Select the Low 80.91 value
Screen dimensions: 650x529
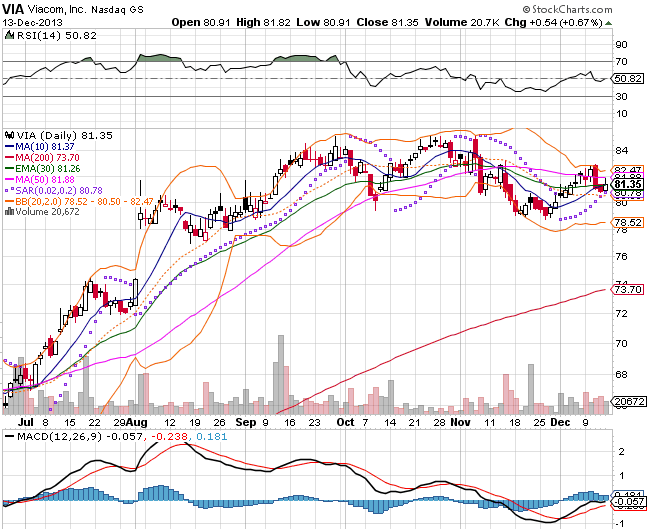(323, 22)
